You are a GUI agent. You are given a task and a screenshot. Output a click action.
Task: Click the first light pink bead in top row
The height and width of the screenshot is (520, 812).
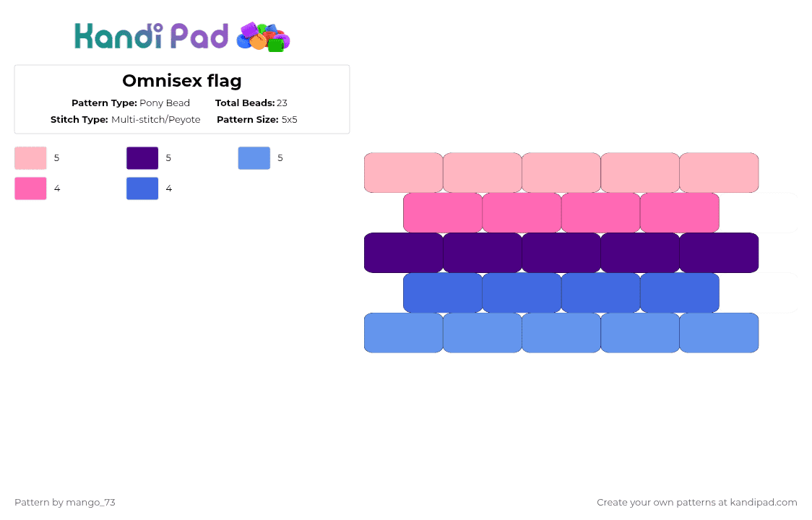(x=403, y=173)
